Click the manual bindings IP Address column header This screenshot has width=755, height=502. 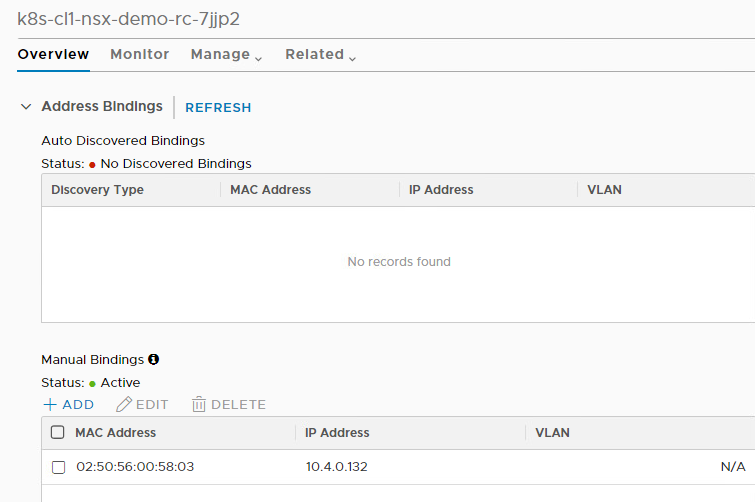(337, 433)
